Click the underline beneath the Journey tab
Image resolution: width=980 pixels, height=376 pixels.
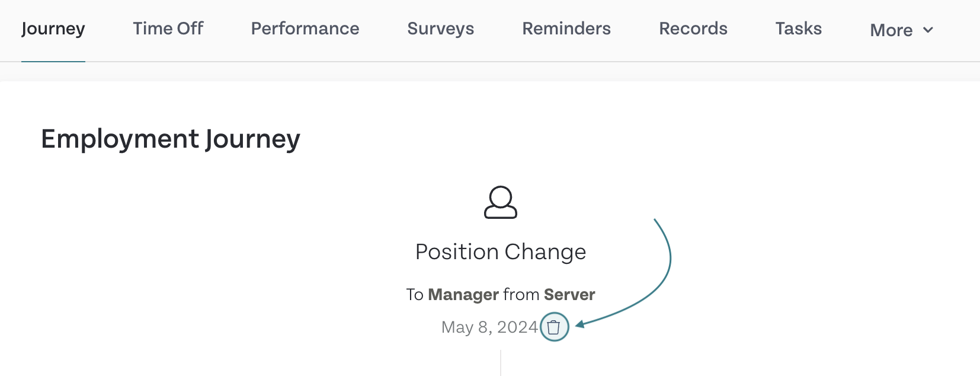point(53,61)
